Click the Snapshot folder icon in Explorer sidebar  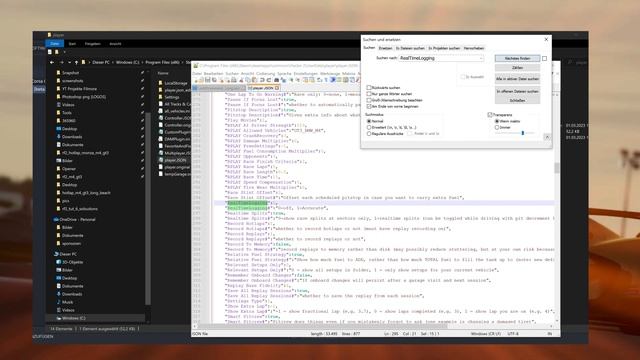(x=58, y=73)
